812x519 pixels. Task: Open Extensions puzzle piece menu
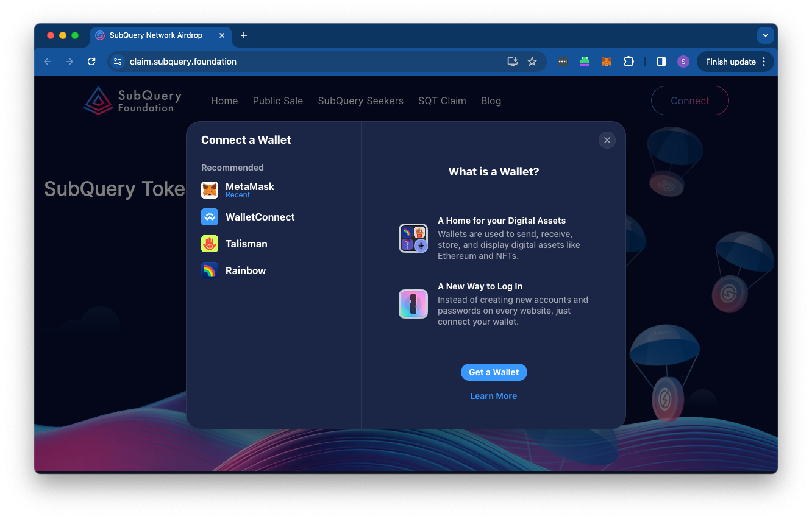click(x=629, y=62)
